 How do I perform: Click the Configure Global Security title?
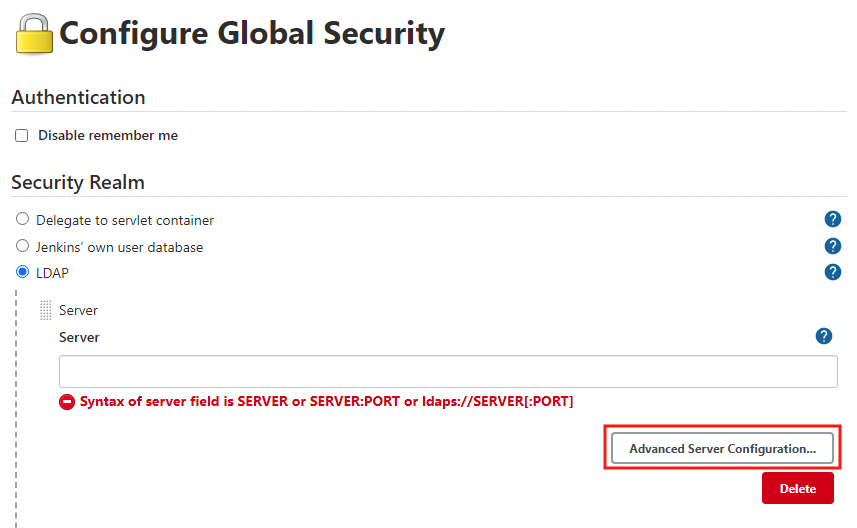252,34
